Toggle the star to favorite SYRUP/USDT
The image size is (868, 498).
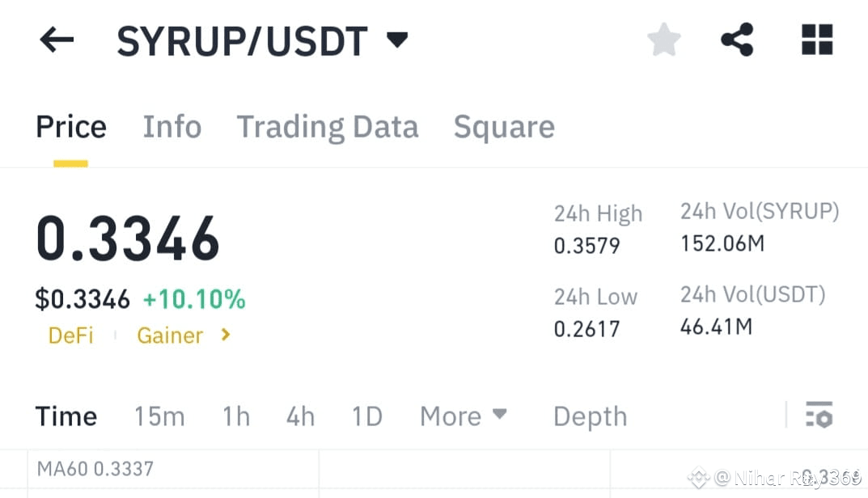663,38
